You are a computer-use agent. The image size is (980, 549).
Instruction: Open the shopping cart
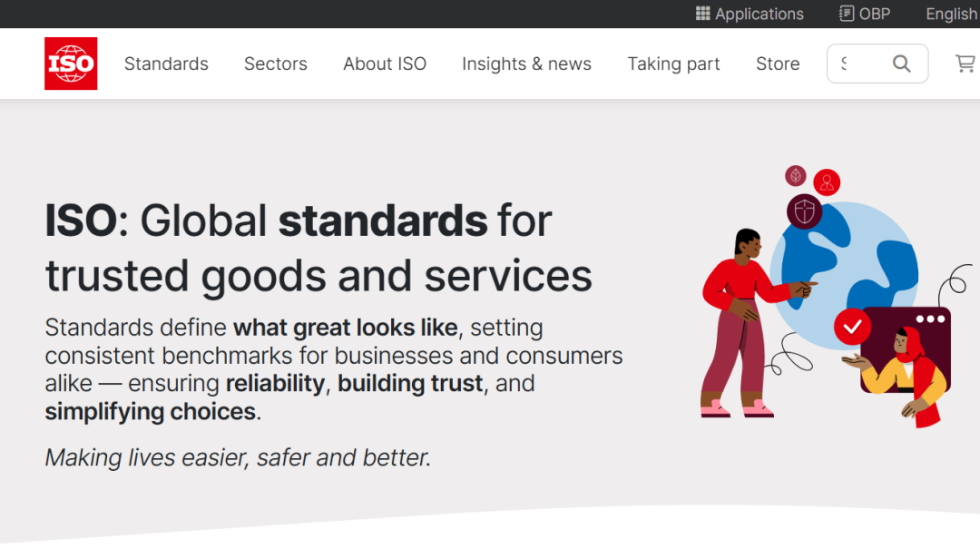tap(965, 64)
